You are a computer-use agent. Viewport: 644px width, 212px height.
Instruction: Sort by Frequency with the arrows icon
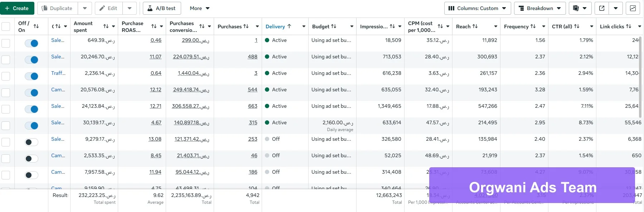coord(533,26)
